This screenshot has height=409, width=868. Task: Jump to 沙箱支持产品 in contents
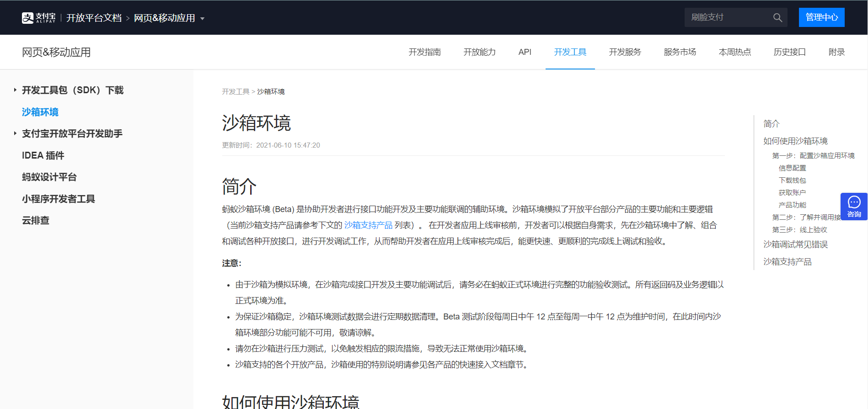click(x=787, y=261)
